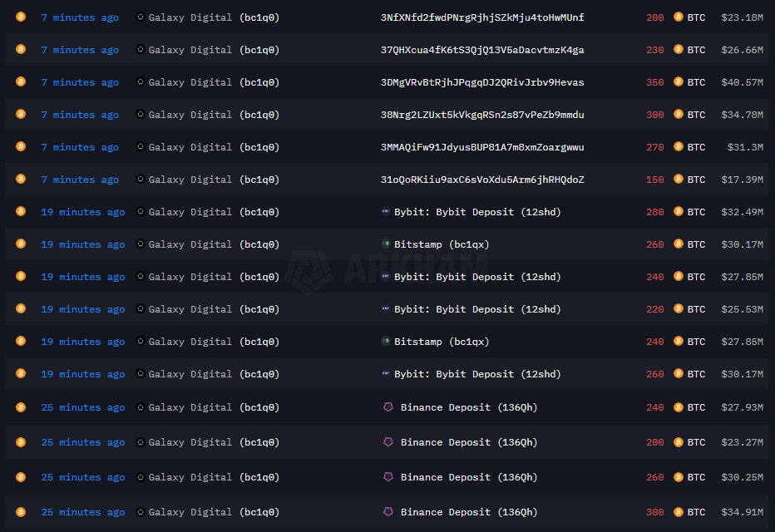Click the Binance logo in the $30.25M row
This screenshot has width=775, height=532.
coord(388,476)
